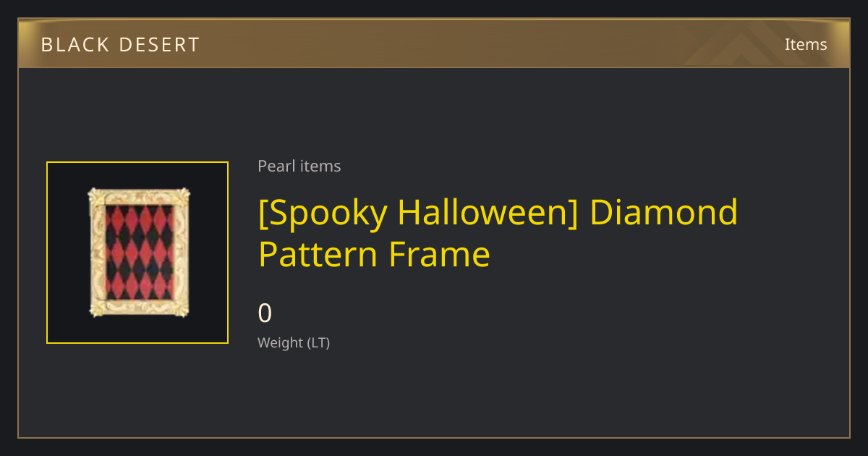Click the word Halloween in the title
Viewport: 868px width, 456px height.
pyautogui.click(x=488, y=212)
